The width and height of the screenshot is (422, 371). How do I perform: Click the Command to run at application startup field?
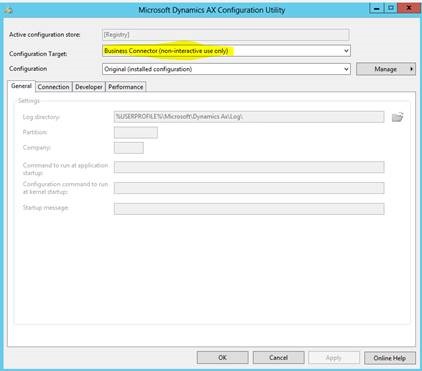click(x=249, y=167)
